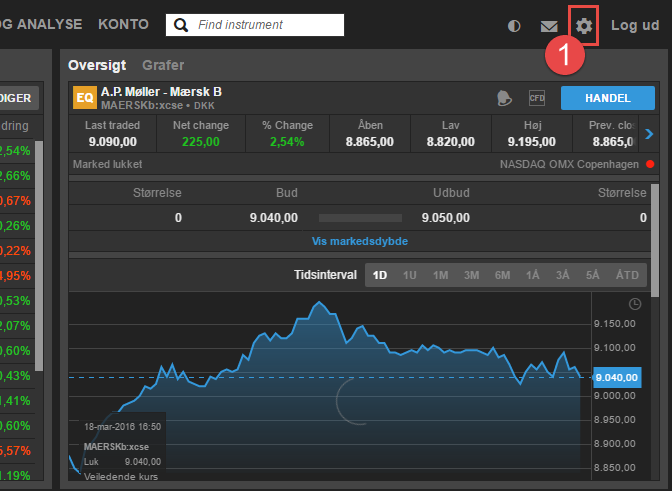The width and height of the screenshot is (672, 491).
Task: Select the 3Å time interval
Action: (563, 275)
